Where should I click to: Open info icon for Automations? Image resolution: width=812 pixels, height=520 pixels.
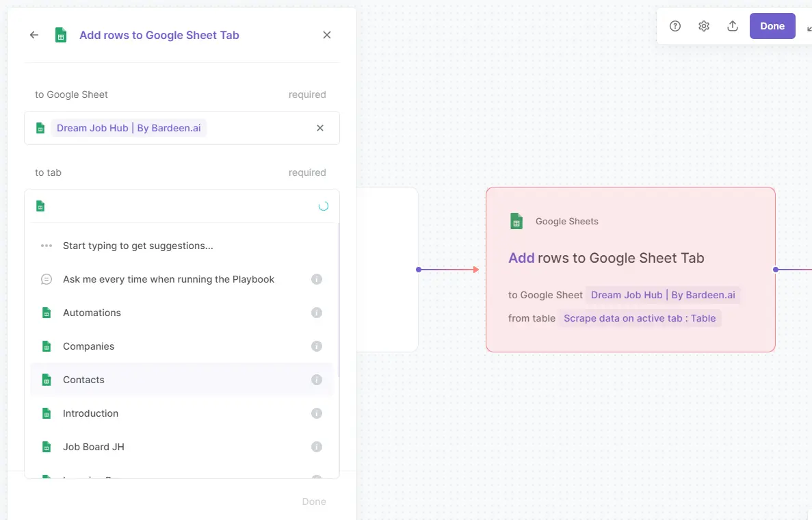pyautogui.click(x=317, y=313)
